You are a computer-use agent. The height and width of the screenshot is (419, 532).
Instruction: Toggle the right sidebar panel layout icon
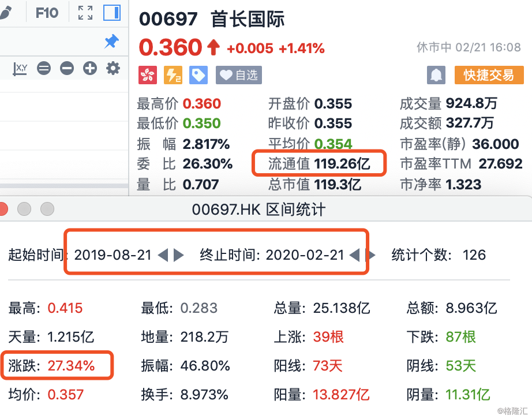click(x=112, y=13)
